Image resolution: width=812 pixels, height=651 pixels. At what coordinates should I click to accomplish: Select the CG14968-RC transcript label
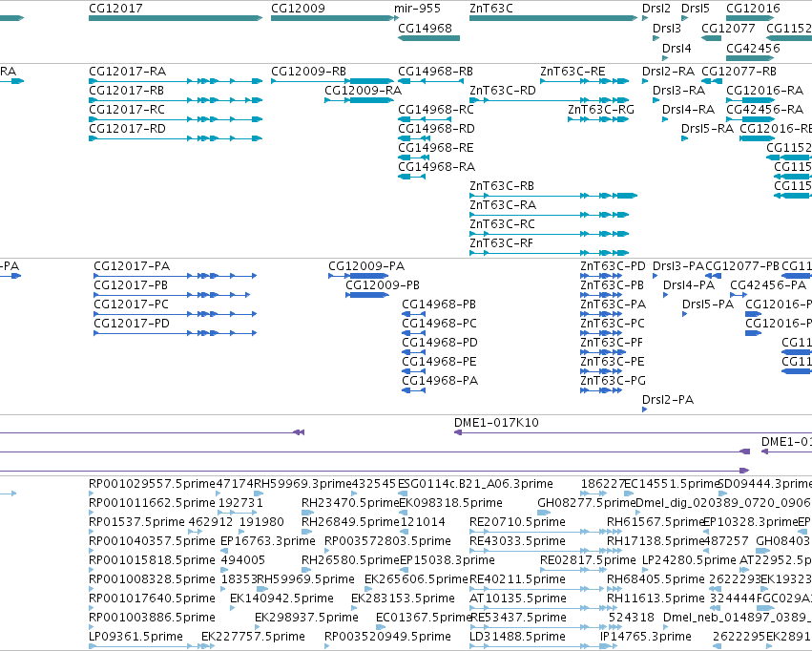pyautogui.click(x=436, y=110)
